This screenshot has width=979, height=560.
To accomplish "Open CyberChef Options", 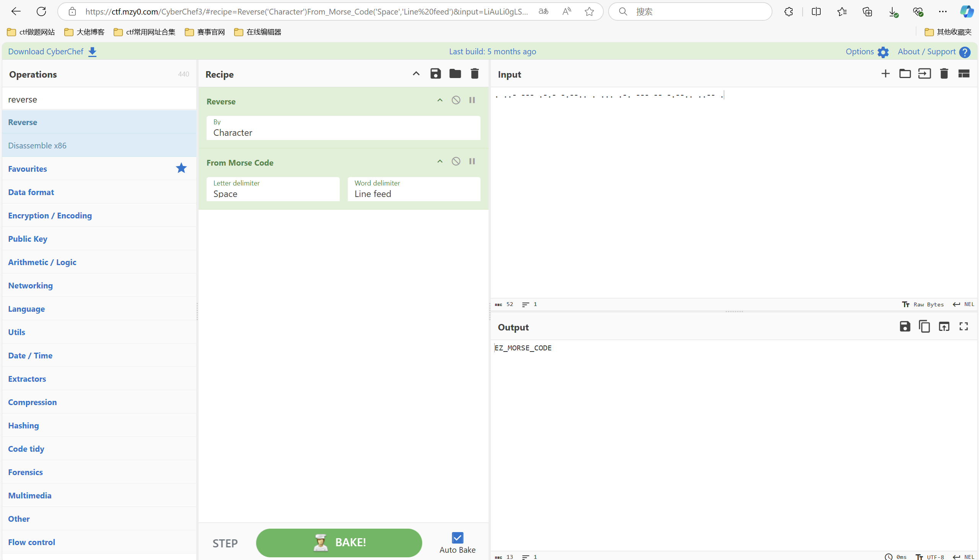I will [x=867, y=52].
